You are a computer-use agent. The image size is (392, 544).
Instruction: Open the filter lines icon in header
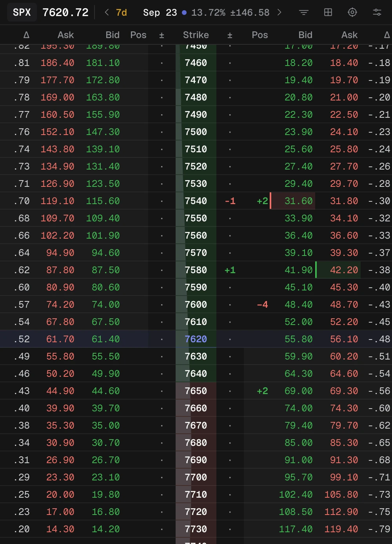tap(303, 13)
